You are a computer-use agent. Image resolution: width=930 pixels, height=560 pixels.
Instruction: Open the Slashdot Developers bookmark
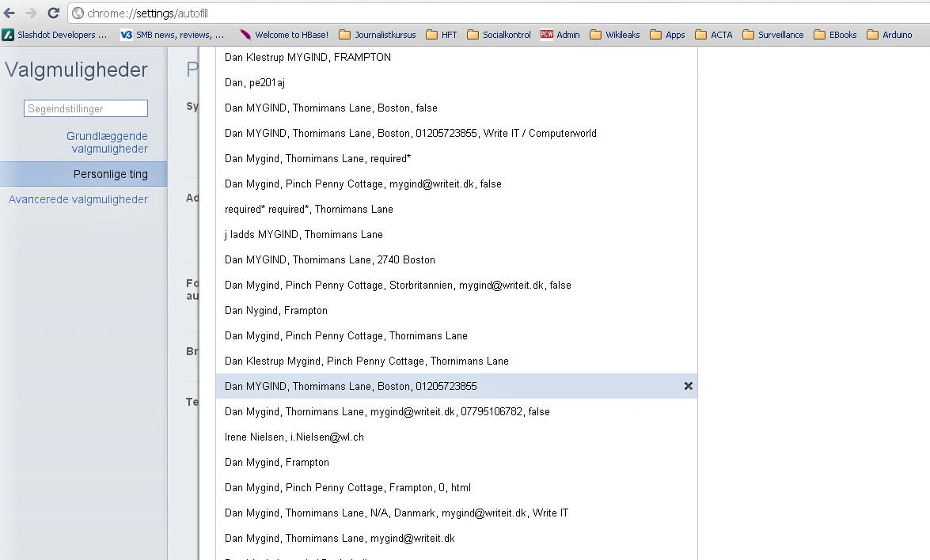pyautogui.click(x=55, y=35)
